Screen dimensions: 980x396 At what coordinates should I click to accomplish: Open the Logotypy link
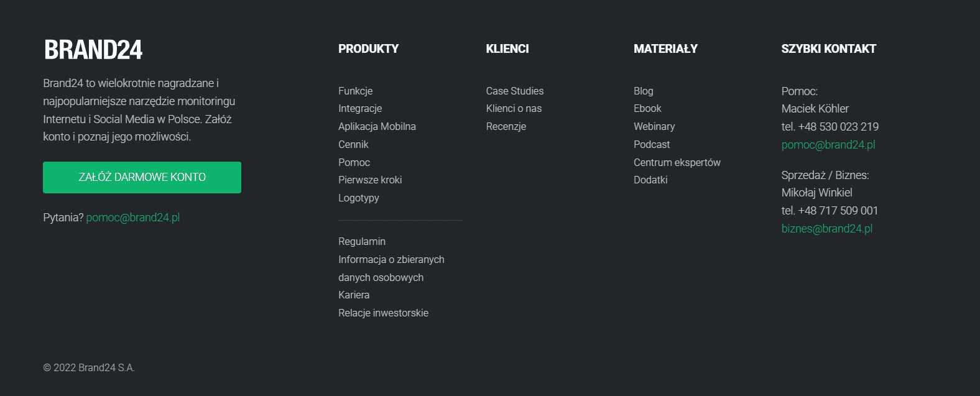(x=359, y=198)
